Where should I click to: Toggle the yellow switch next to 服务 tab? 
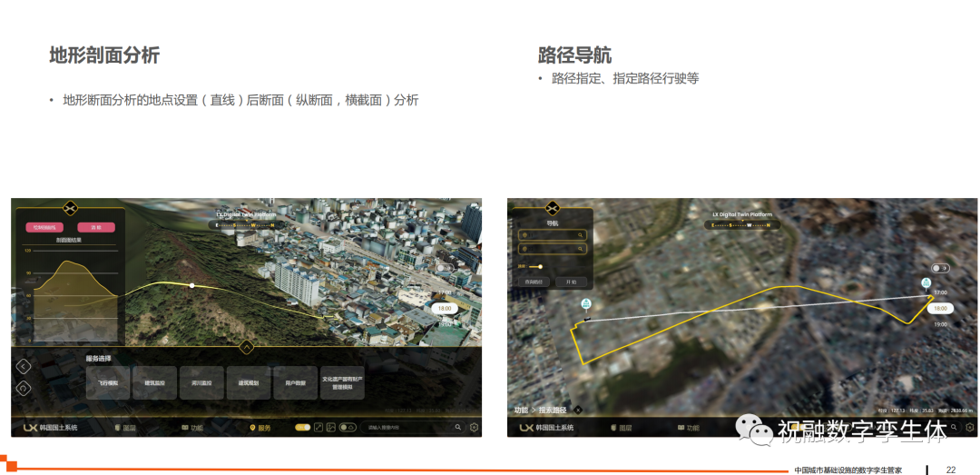(x=303, y=427)
